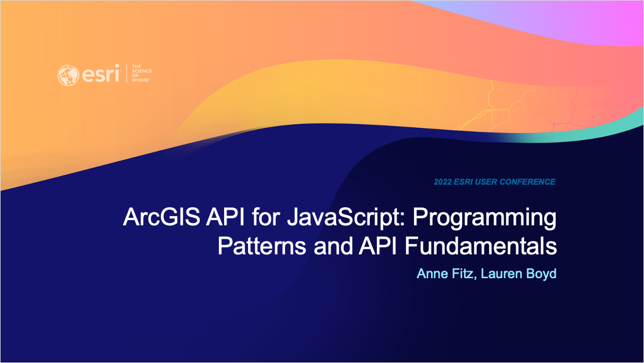Viewport: 644px width, 363px height.
Task: Click presenter names 'Anne Fitz, Lauren Boyd'
Action: pos(487,274)
